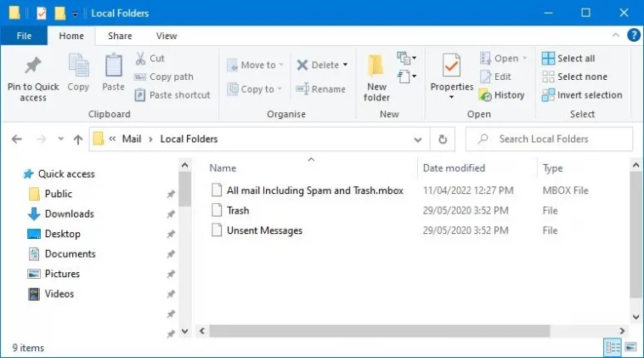Switch to large thumbnails view in status bar
Screen dimensions: 644x358
(630, 347)
